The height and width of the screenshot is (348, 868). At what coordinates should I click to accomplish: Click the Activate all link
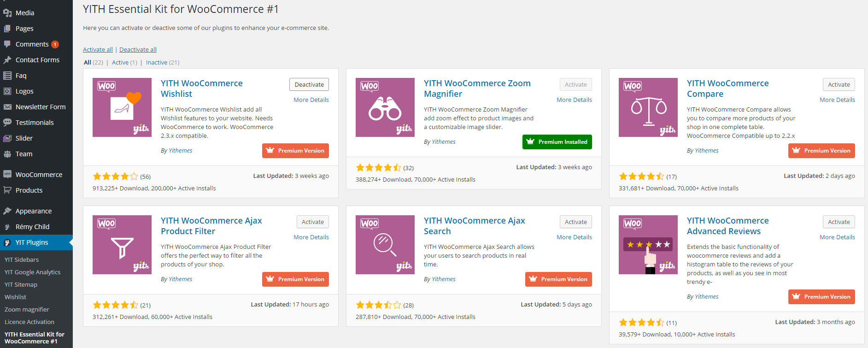coord(98,50)
